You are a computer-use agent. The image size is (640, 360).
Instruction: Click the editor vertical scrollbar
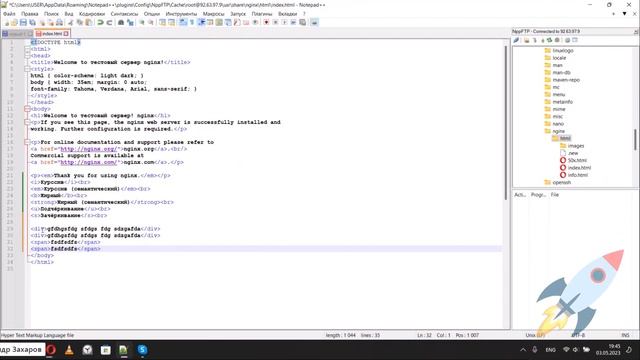pos(507,122)
